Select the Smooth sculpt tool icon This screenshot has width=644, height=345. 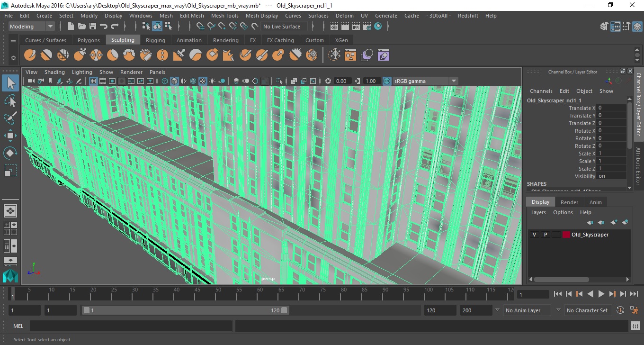46,55
